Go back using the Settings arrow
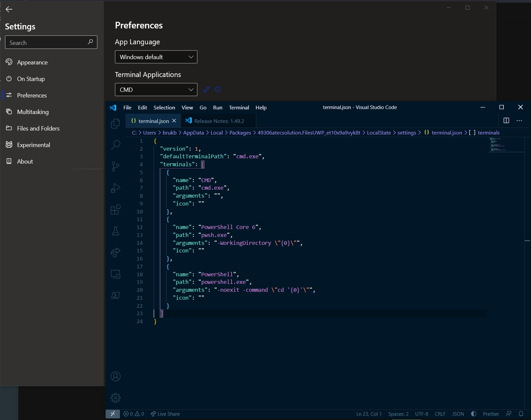The height and width of the screenshot is (420, 531). [x=9, y=9]
